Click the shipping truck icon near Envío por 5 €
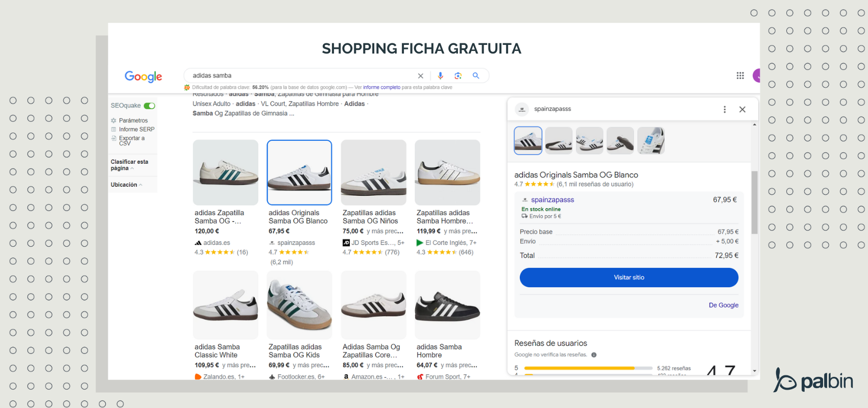The width and height of the screenshot is (868, 408). pyautogui.click(x=524, y=216)
